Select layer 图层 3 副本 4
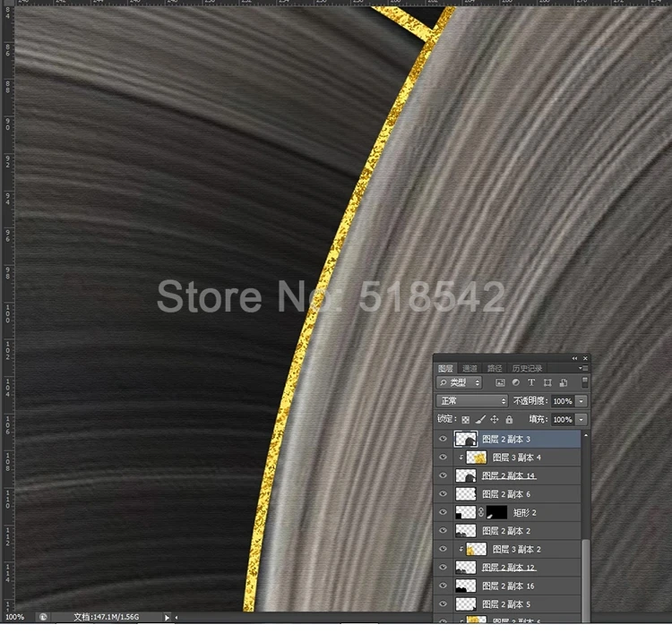This screenshot has width=672, height=633. point(517,458)
